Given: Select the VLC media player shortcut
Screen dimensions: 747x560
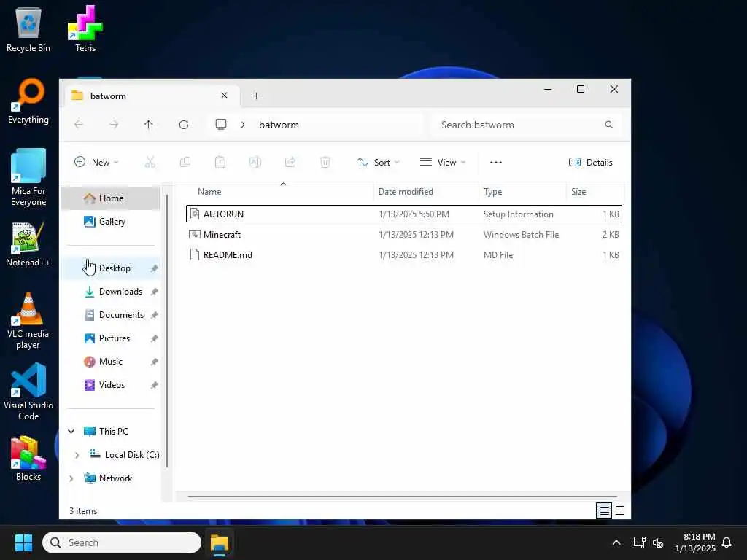Looking at the screenshot, I should click(x=28, y=321).
